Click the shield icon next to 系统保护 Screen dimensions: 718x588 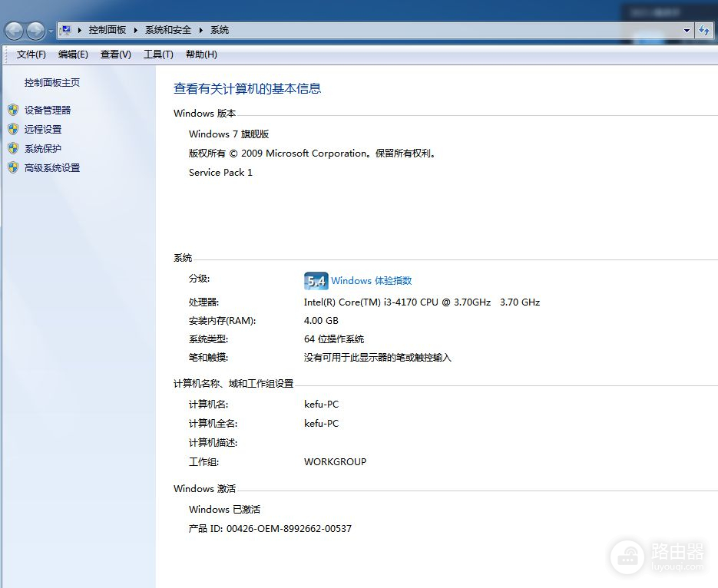pyautogui.click(x=13, y=149)
